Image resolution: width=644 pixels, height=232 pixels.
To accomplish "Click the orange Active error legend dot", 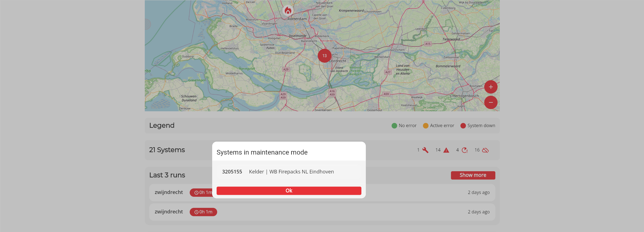I will pos(425,126).
